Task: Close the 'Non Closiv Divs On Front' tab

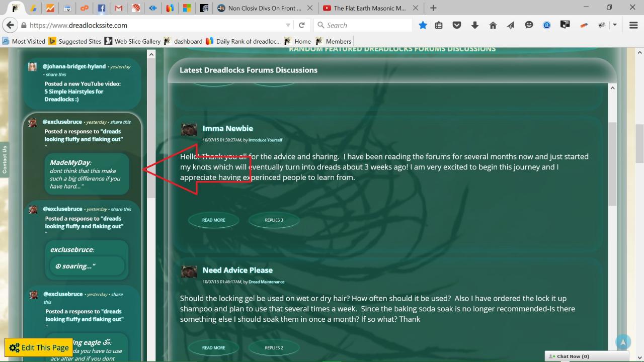Action: (x=310, y=8)
